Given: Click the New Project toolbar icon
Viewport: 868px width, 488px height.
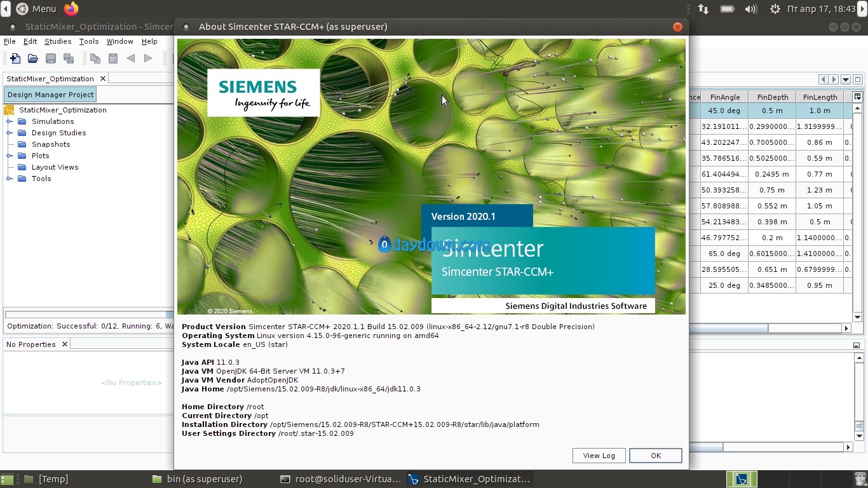Looking at the screenshot, I should click(15, 58).
